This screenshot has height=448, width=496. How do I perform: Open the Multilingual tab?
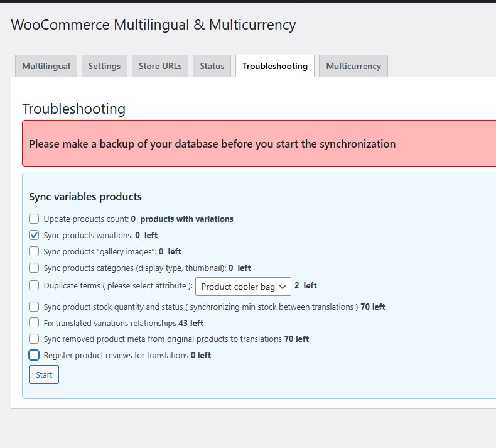tap(46, 66)
